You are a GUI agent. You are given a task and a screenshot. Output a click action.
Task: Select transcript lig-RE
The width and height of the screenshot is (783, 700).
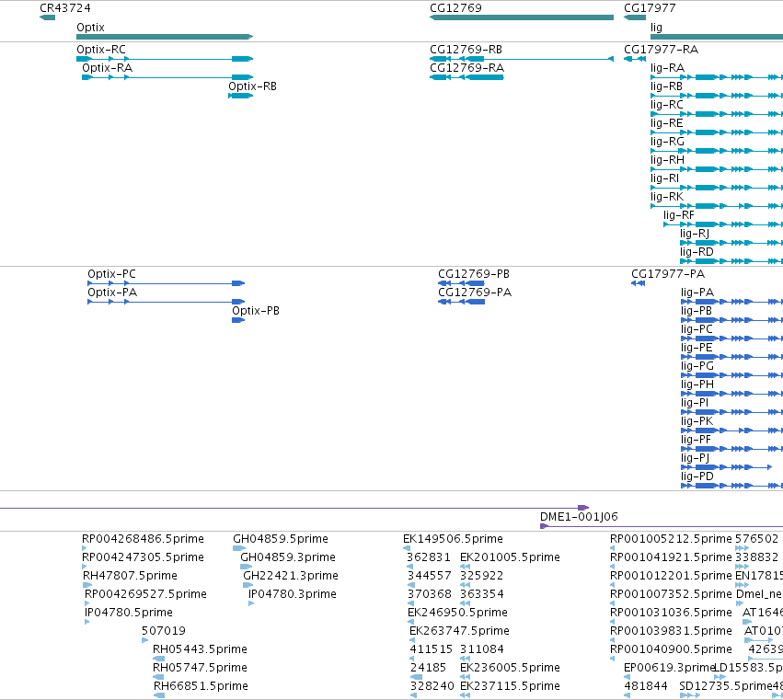click(717, 132)
